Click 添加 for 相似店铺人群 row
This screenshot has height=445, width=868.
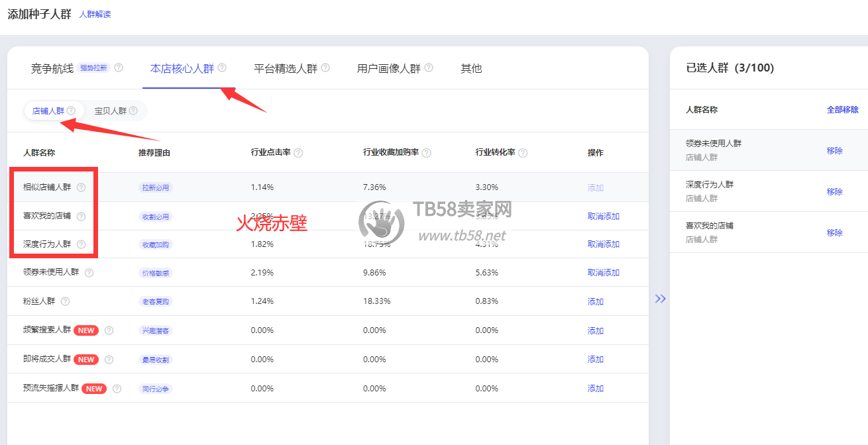(596, 187)
